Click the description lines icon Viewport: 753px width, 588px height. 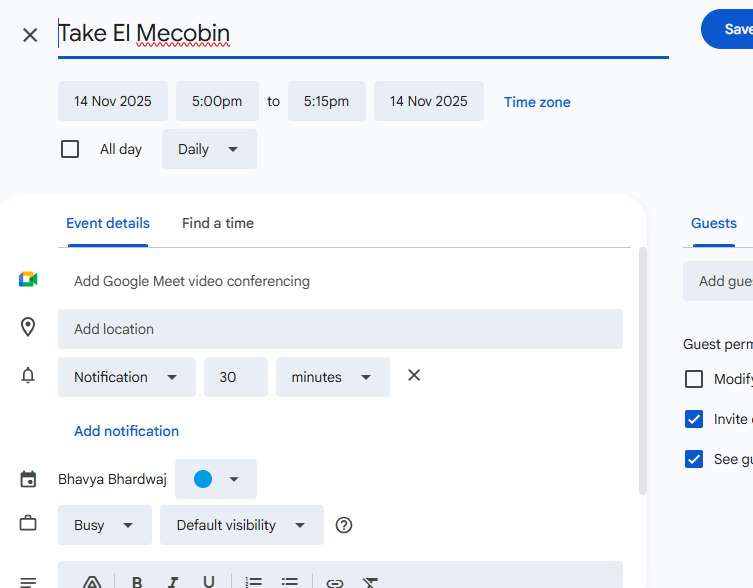click(28, 582)
